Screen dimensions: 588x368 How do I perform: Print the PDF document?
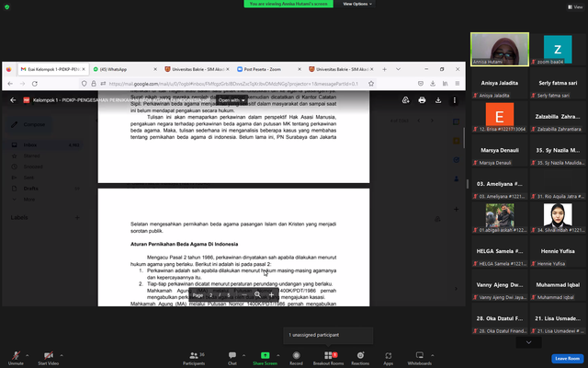click(422, 100)
